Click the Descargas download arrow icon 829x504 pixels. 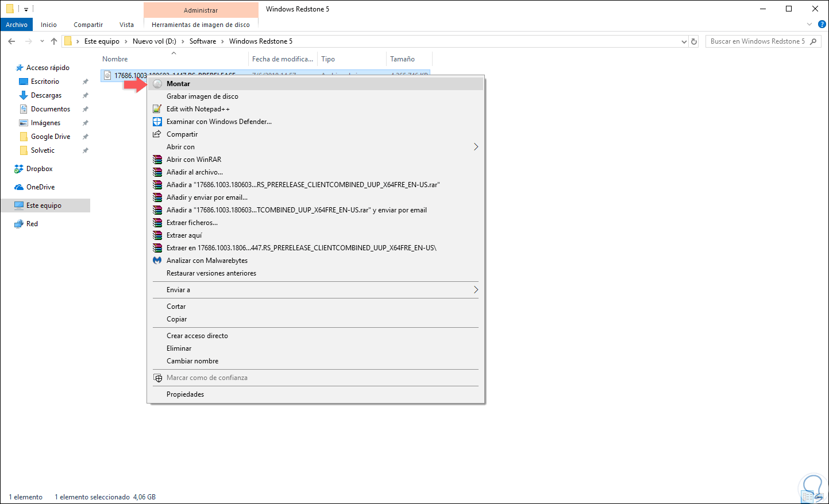point(24,95)
